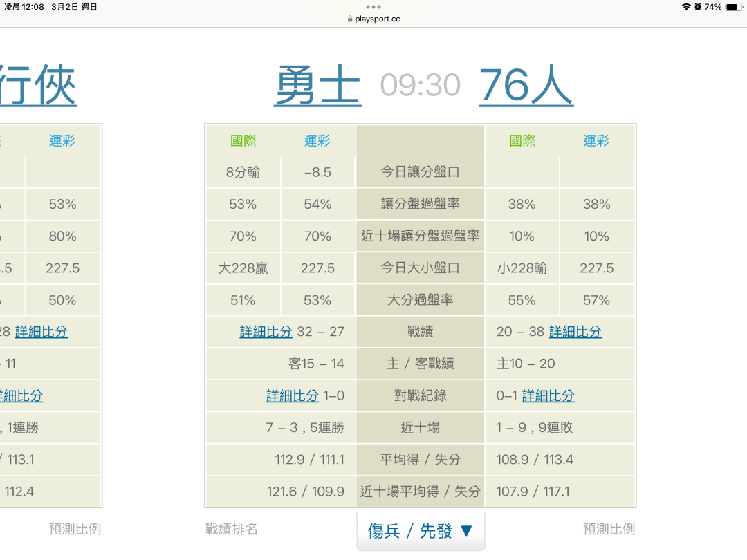
Task: Click the 57% cell in 76人 運彩 column
Action: (x=596, y=300)
